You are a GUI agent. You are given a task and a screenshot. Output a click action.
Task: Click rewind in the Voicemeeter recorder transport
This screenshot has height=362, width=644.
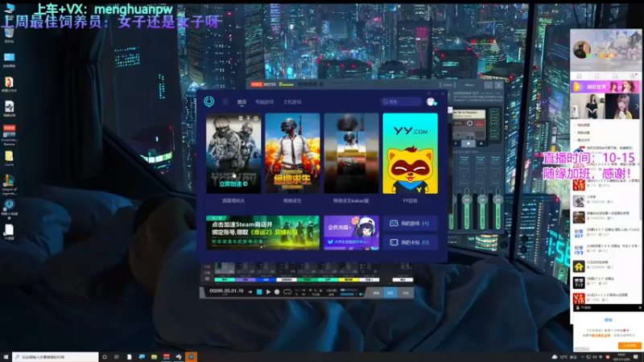[250, 292]
